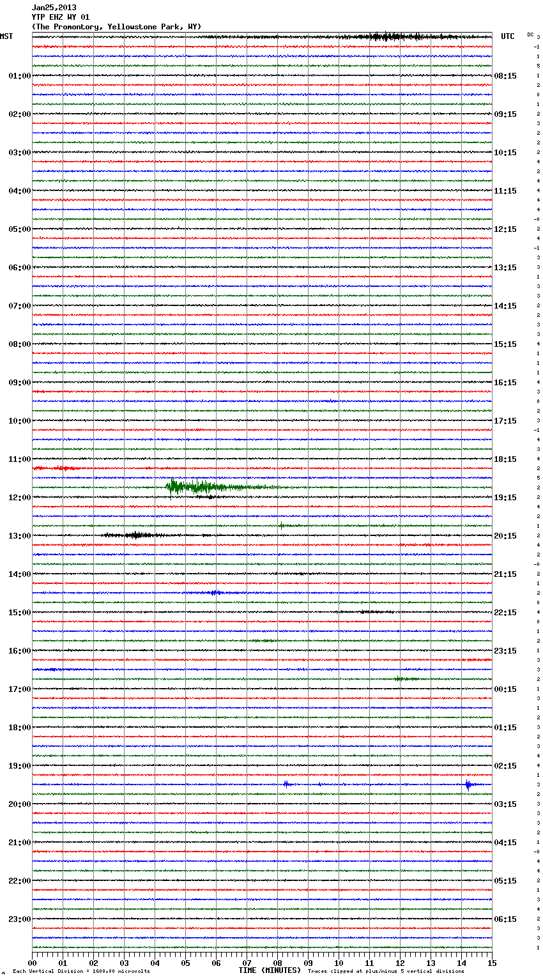Select the 19:00 MST time label
The width and height of the screenshot is (543, 980).
(x=20, y=766)
